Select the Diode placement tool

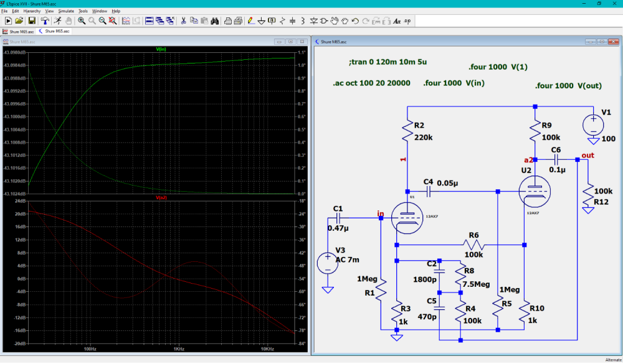314,21
